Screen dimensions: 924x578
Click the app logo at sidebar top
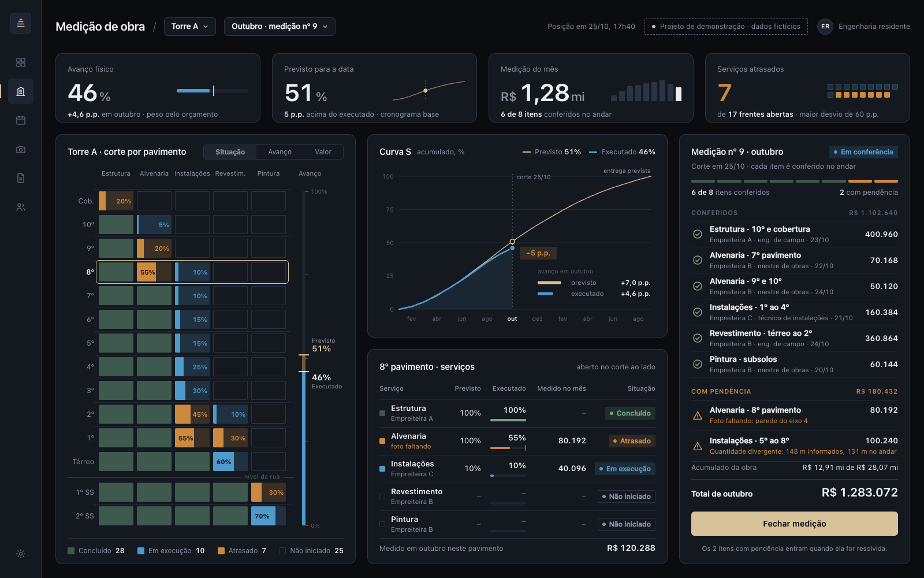click(21, 23)
